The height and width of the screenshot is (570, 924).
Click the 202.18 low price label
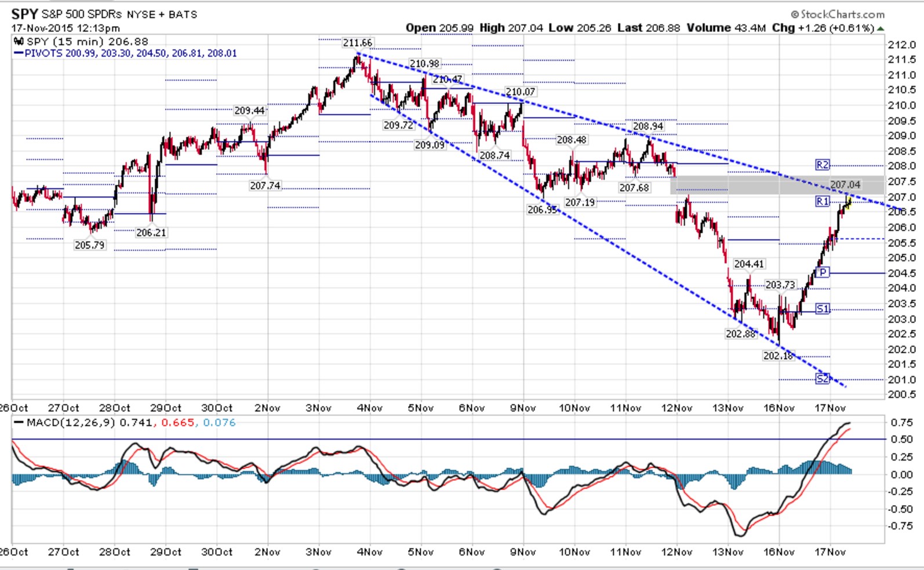tap(778, 356)
